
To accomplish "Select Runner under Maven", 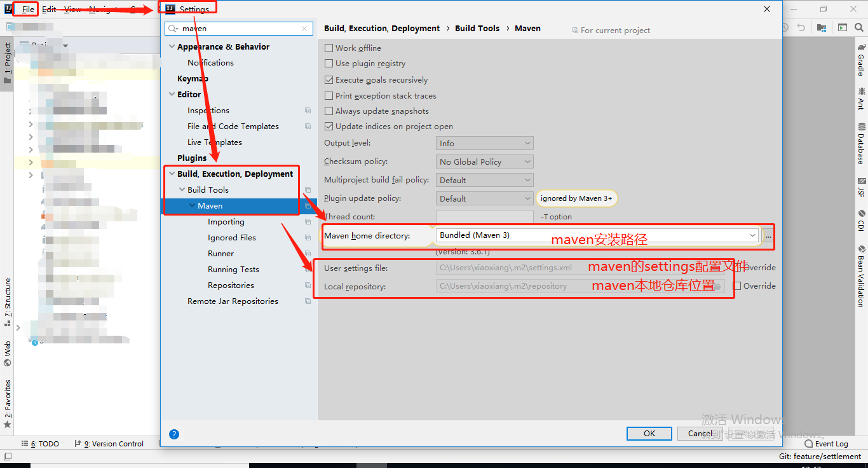I will [x=220, y=254].
